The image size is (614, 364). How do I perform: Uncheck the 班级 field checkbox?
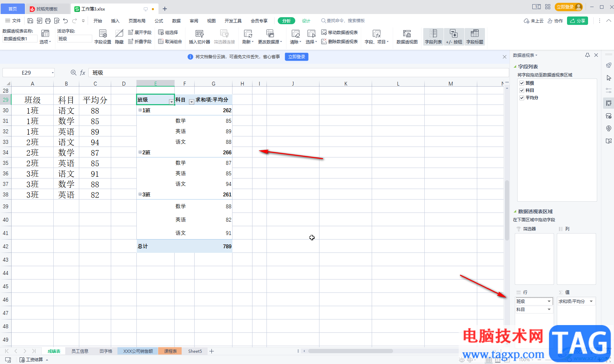[x=522, y=83]
